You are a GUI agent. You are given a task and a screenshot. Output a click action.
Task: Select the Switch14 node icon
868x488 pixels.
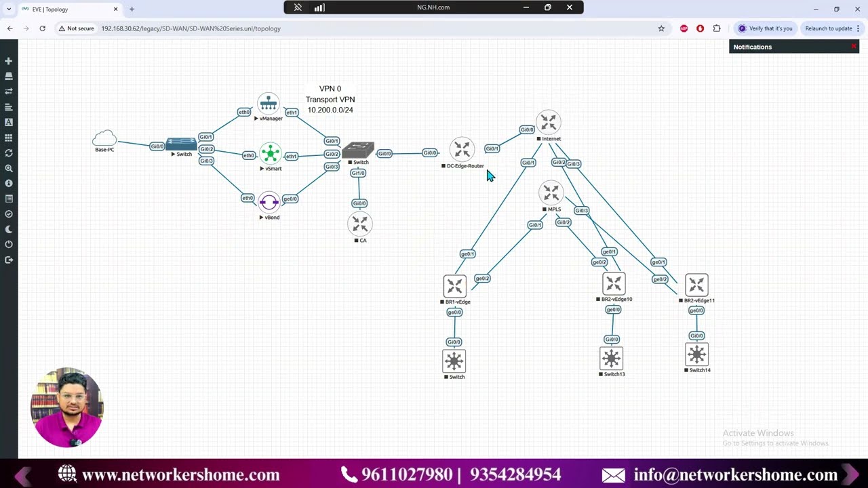pyautogui.click(x=696, y=354)
